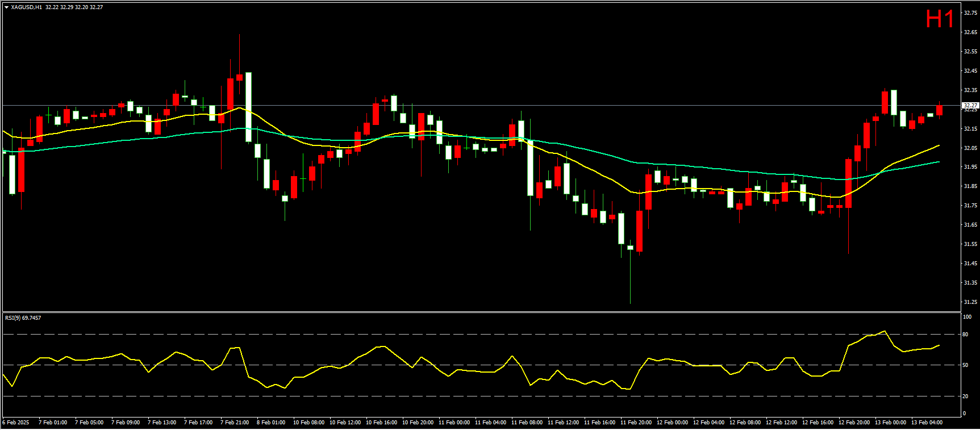Select the 32.27 current price tag
This screenshot has width=980, height=430.
click(x=970, y=106)
